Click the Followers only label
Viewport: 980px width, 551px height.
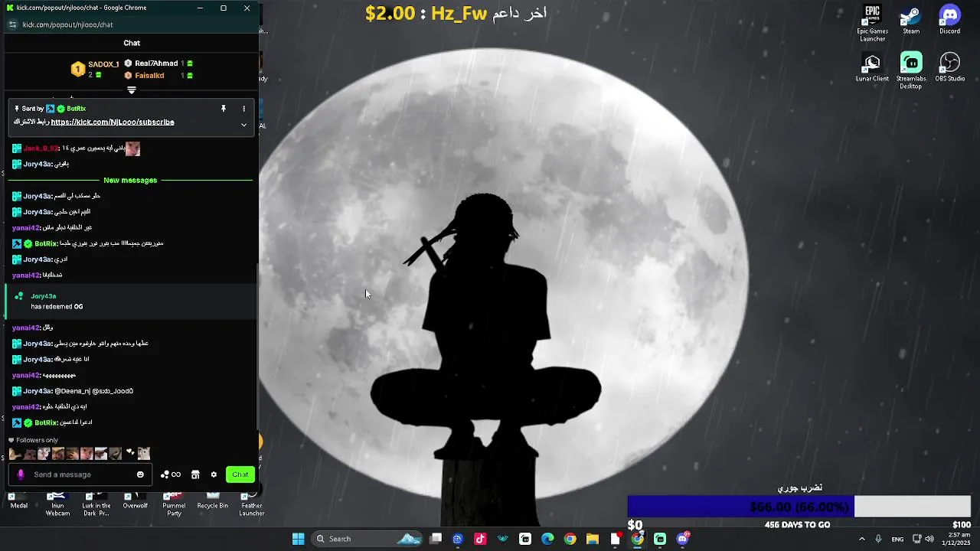coord(37,440)
